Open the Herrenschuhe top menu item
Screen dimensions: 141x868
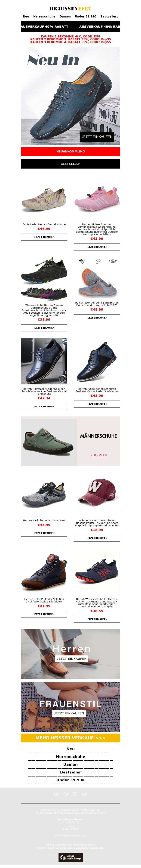[x=44, y=16]
